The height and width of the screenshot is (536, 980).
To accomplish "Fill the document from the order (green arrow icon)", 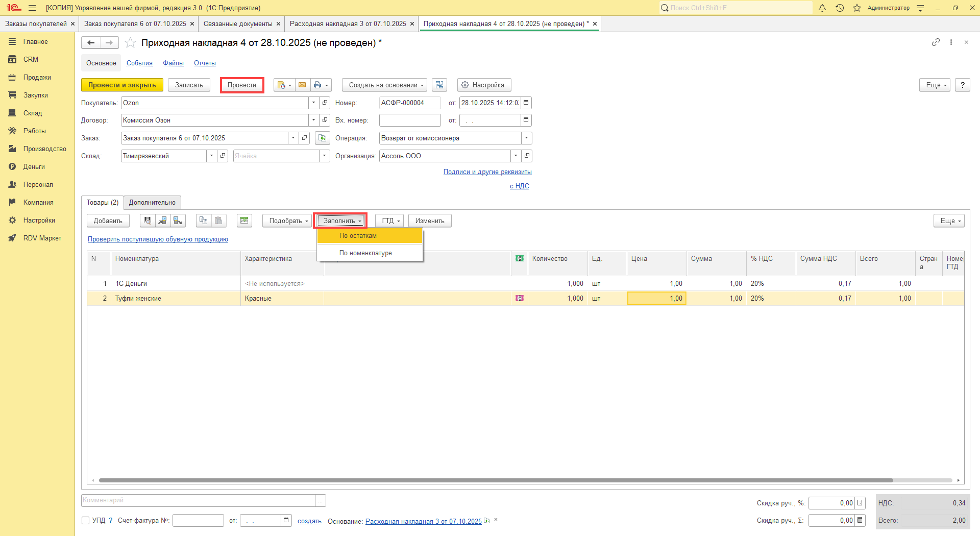I will coord(322,138).
